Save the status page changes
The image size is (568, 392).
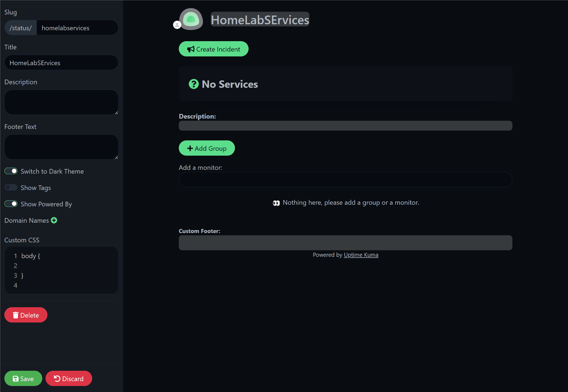pyautogui.click(x=23, y=379)
